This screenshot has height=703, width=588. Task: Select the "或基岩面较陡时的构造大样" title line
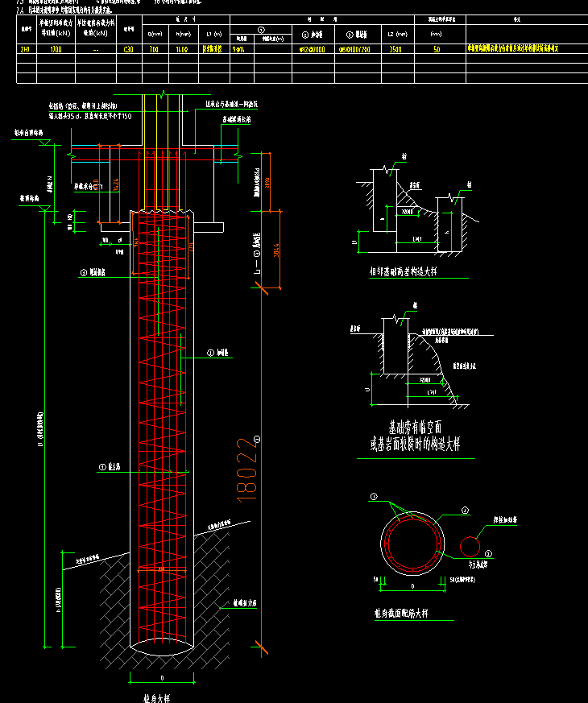point(415,444)
